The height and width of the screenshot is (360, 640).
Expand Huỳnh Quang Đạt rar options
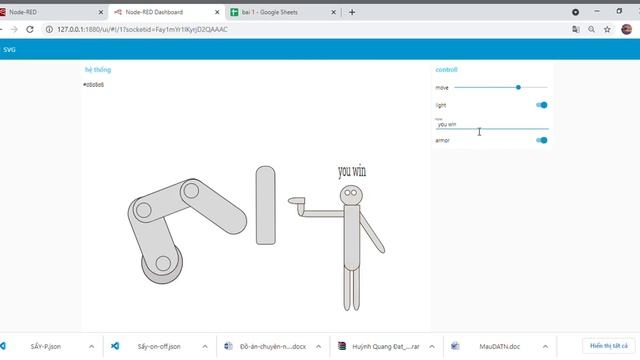pyautogui.click(x=432, y=346)
